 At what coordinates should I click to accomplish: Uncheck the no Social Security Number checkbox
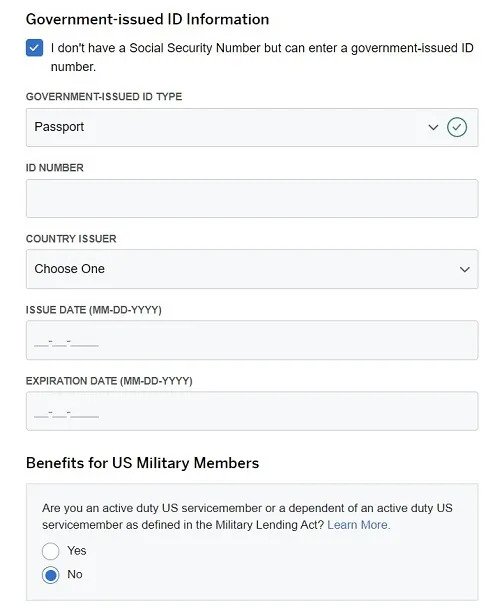(34, 48)
